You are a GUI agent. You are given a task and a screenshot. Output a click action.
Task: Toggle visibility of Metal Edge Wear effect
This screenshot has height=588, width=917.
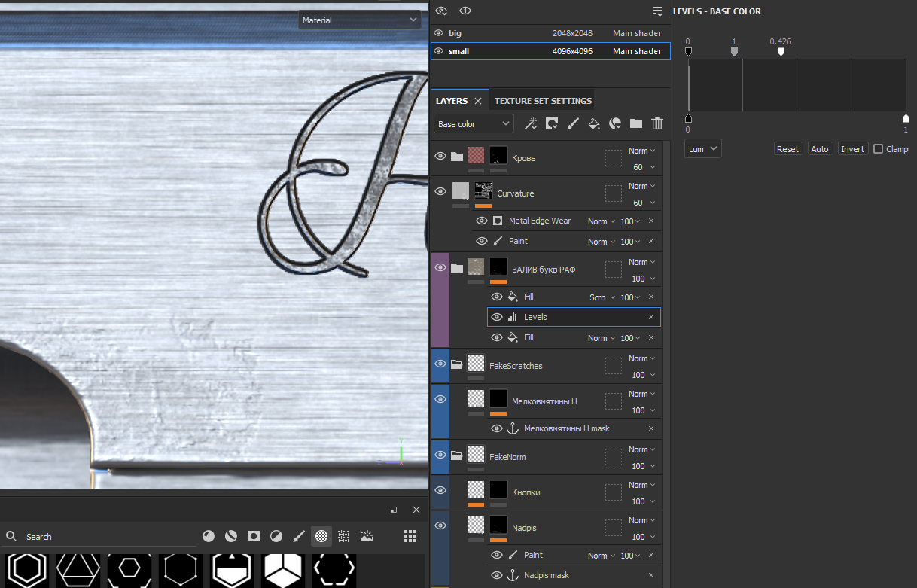click(482, 221)
